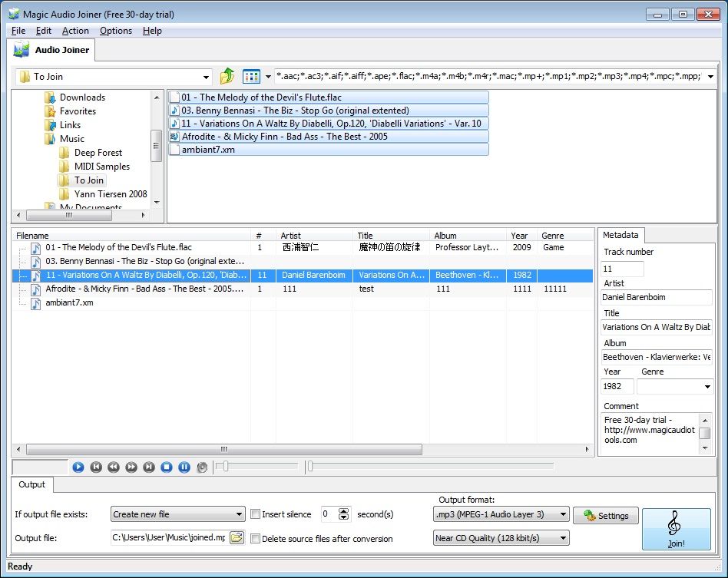Pause playback with the Pause button
The image size is (728, 578).
pyautogui.click(x=184, y=467)
